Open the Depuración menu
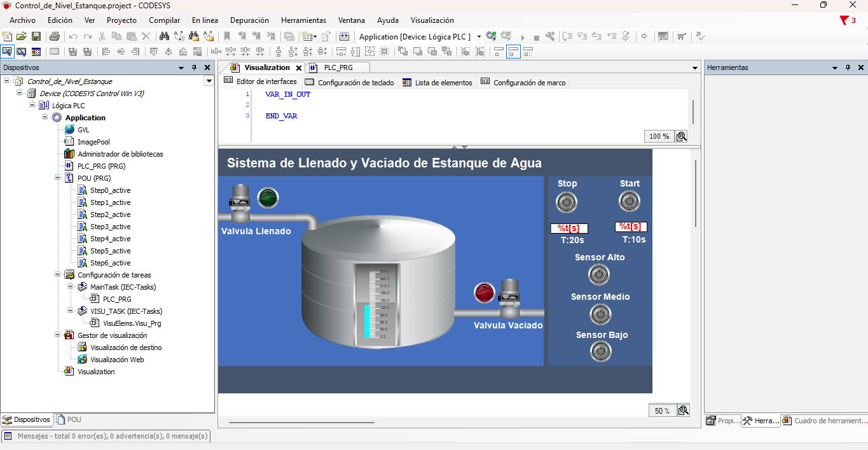This screenshot has height=450, width=868. tap(249, 20)
